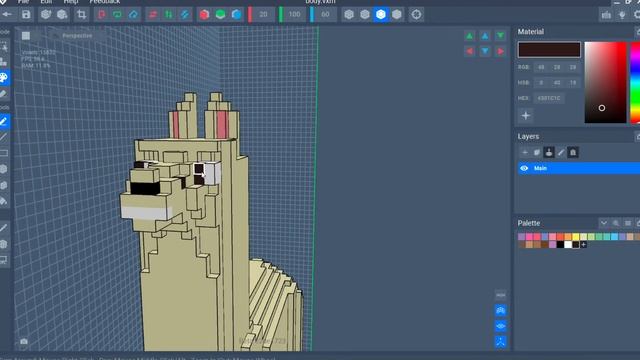Click the back arrow in the toolbar

pyautogui.click(x=7, y=15)
